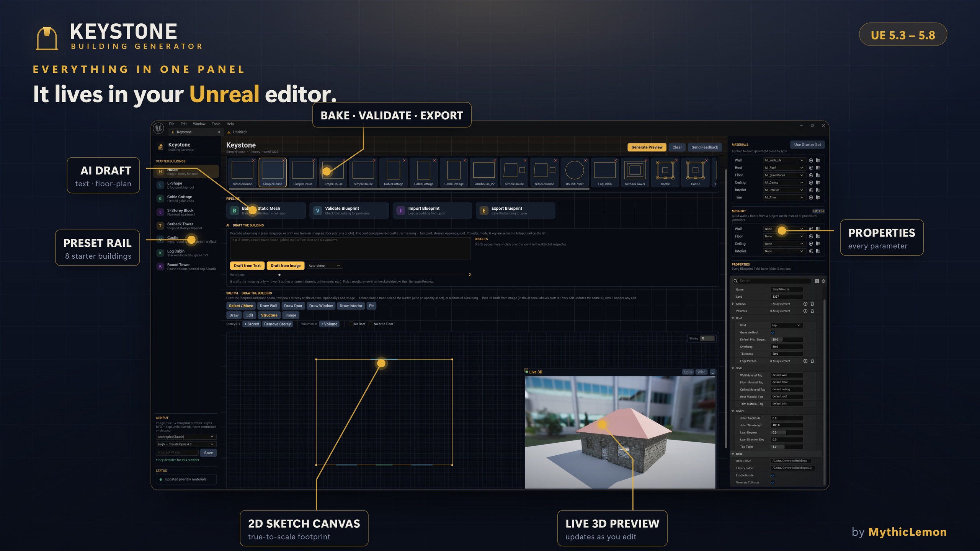The image size is (980, 551).
Task: Switch to the Structure tab
Action: (x=269, y=315)
